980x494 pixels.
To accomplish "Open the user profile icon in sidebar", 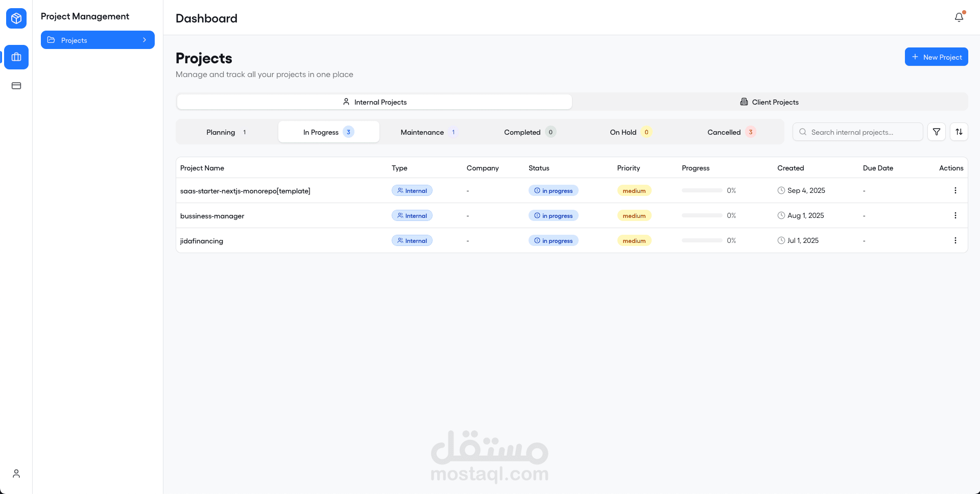I will tap(16, 474).
